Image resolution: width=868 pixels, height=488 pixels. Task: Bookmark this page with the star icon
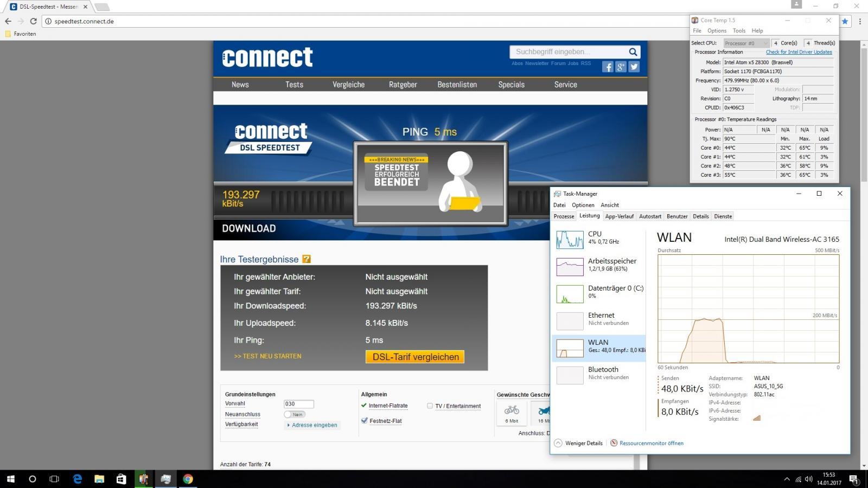(845, 21)
